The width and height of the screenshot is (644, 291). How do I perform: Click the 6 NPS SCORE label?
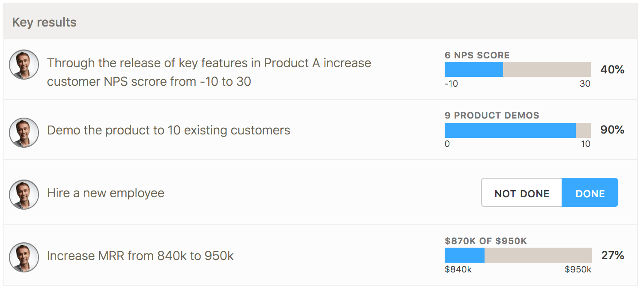[x=477, y=55]
